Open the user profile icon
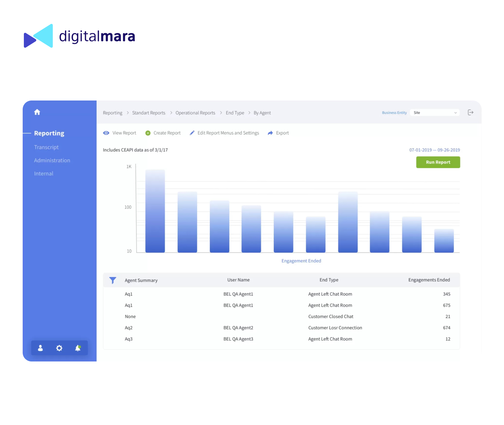504x425 pixels. [41, 348]
